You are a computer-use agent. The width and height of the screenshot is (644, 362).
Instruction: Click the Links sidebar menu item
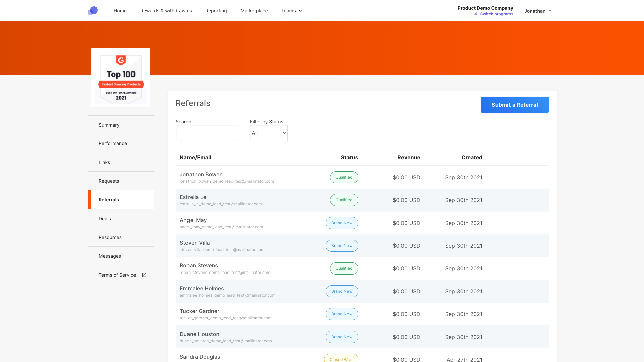[x=104, y=162]
